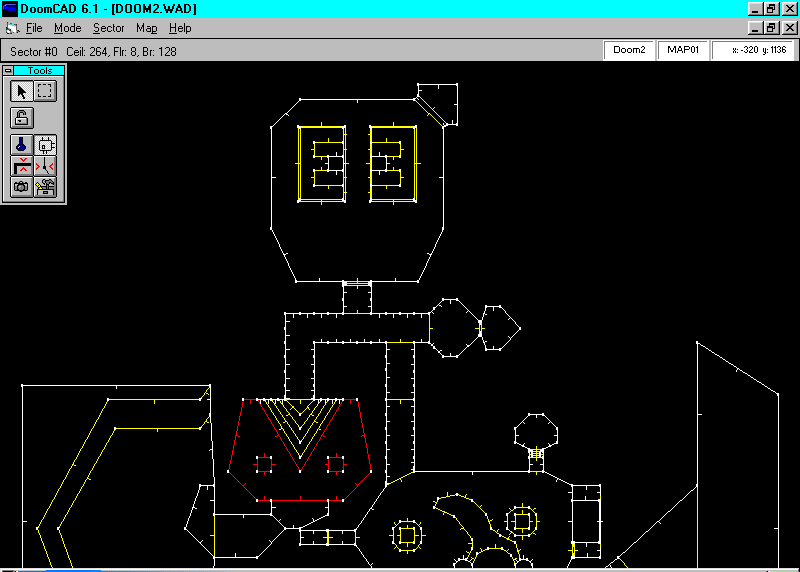Viewport: 800px width, 572px height.
Task: Open the Tools palette system menu box
Action: pyautogui.click(x=8, y=70)
